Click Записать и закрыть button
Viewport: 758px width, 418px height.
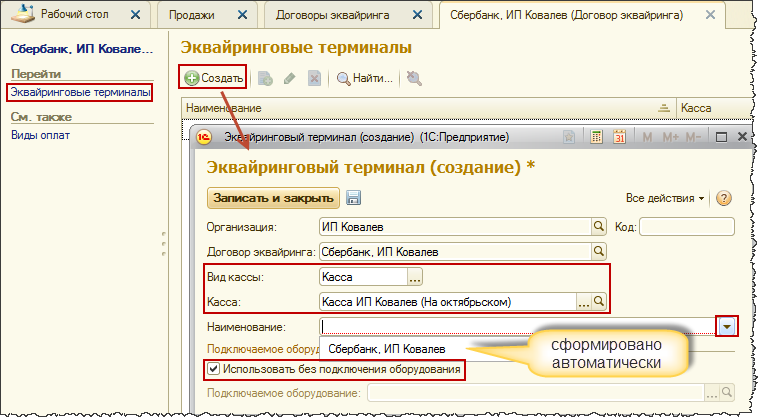pos(273,198)
